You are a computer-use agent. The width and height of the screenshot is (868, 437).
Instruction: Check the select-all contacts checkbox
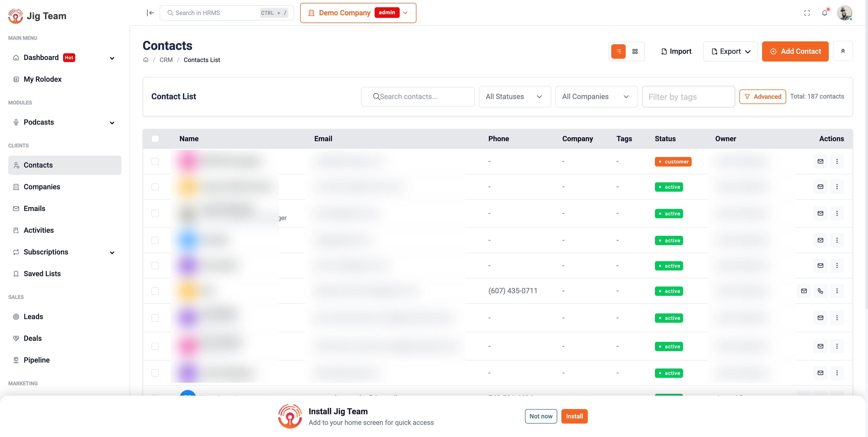click(155, 139)
